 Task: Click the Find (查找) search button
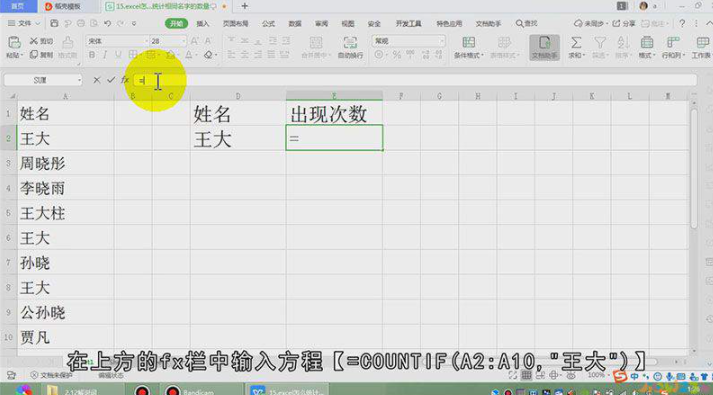coord(527,23)
